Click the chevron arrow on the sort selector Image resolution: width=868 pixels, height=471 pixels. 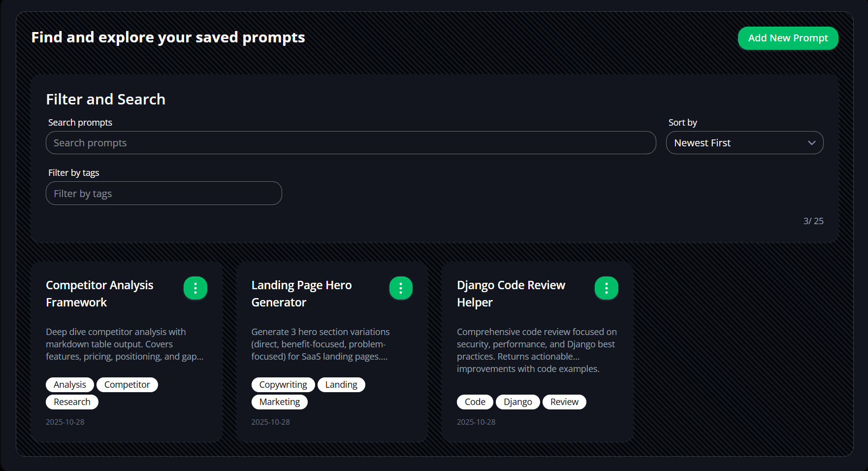click(812, 142)
